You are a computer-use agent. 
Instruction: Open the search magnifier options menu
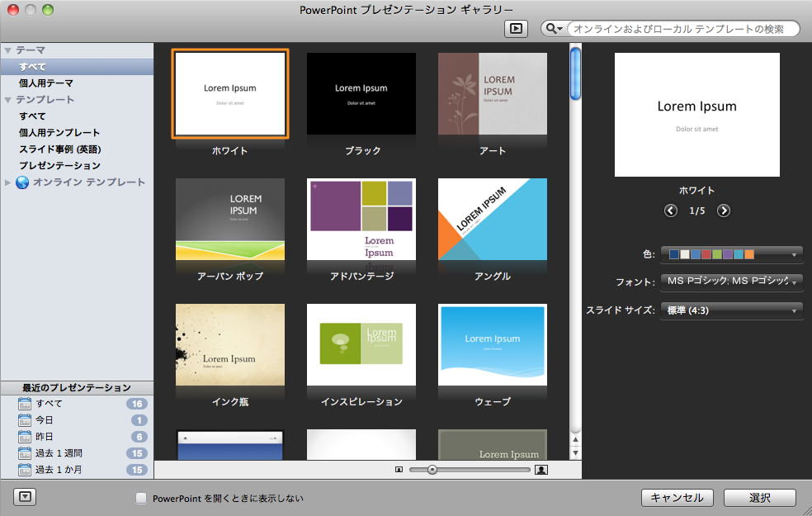click(x=554, y=29)
